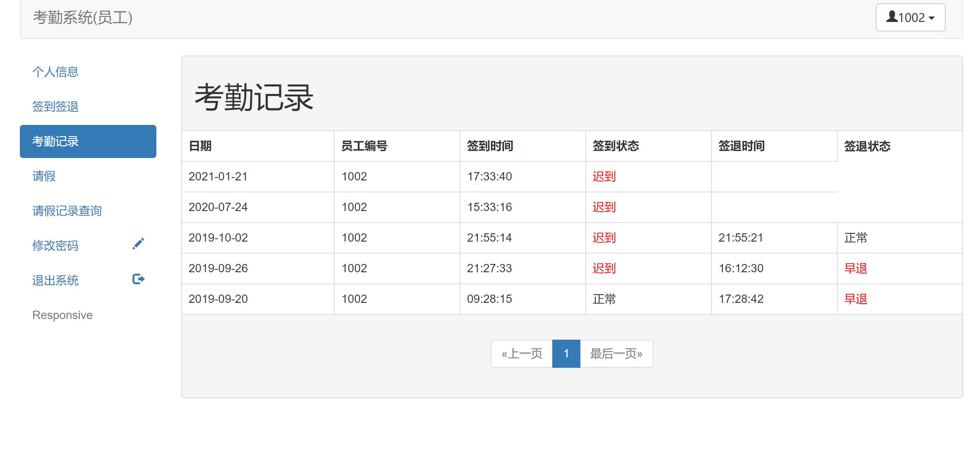Click 退出系统 to log out
980x470 pixels.
click(x=55, y=280)
